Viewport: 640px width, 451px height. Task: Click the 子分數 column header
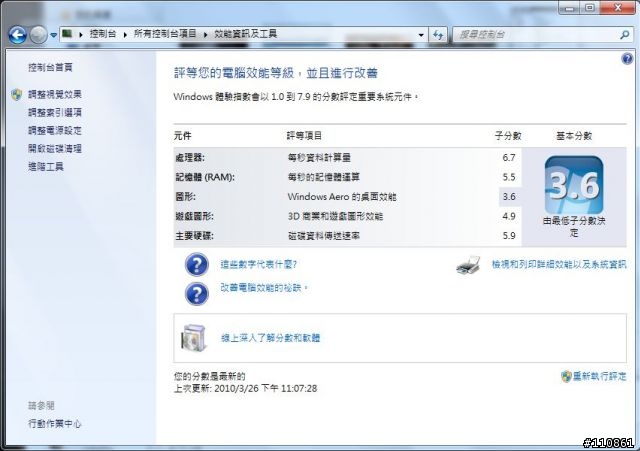(508, 136)
